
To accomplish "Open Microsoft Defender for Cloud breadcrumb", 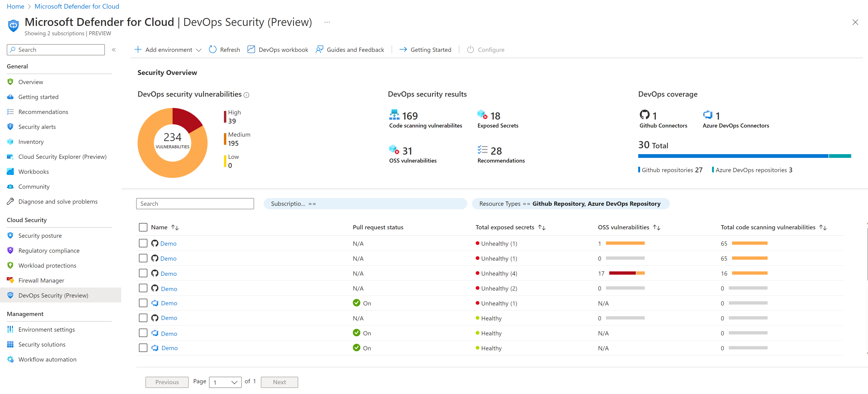I will [77, 6].
